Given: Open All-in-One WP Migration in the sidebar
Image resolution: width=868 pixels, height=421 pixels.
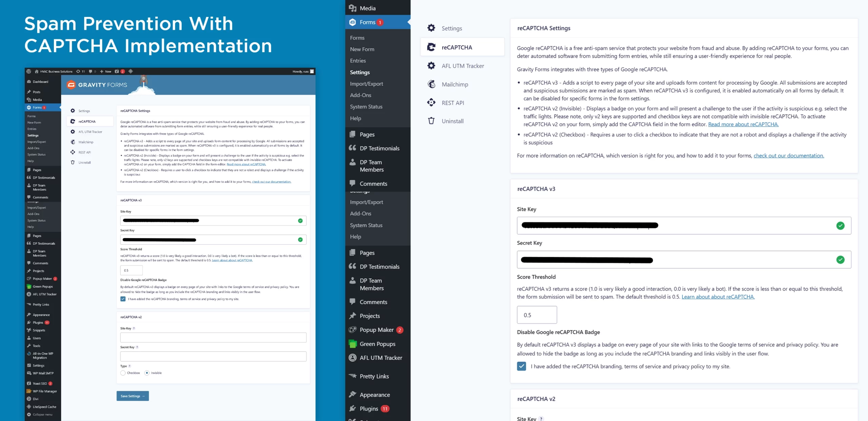Looking at the screenshot, I should pyautogui.click(x=43, y=356).
